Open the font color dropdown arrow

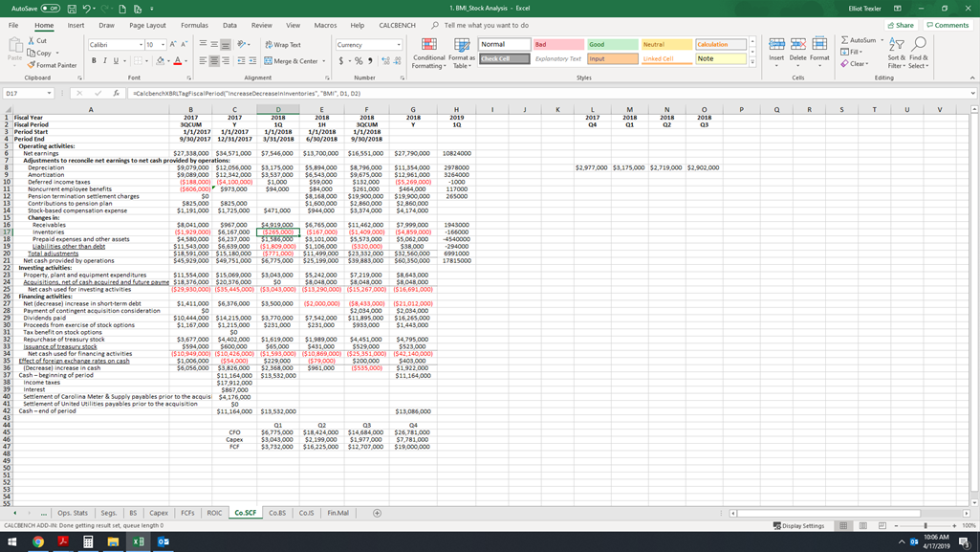coord(185,61)
